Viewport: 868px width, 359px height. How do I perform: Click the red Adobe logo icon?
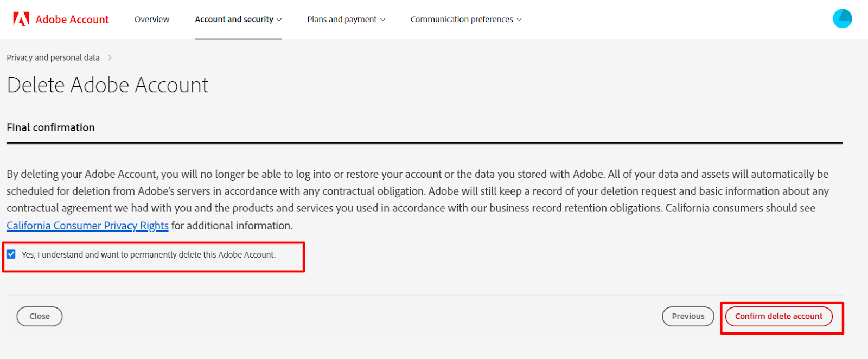click(x=21, y=20)
